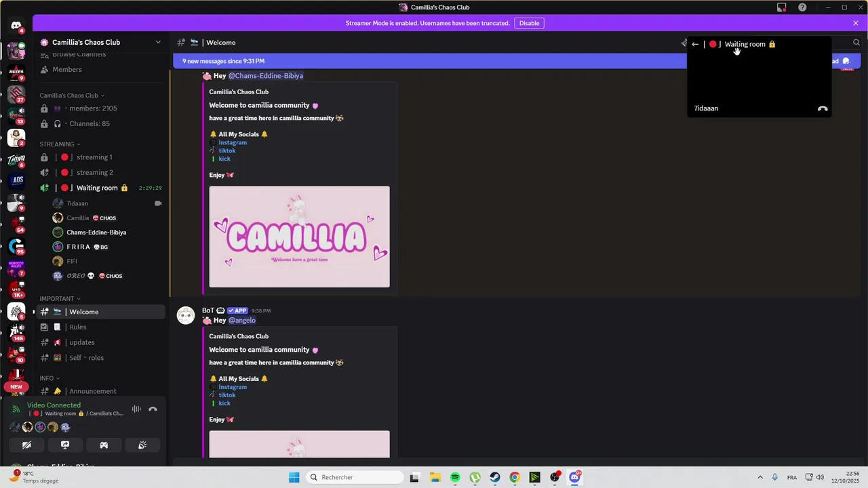Open kick link in first welcome embed
This screenshot has height=488, width=868.
click(x=224, y=159)
